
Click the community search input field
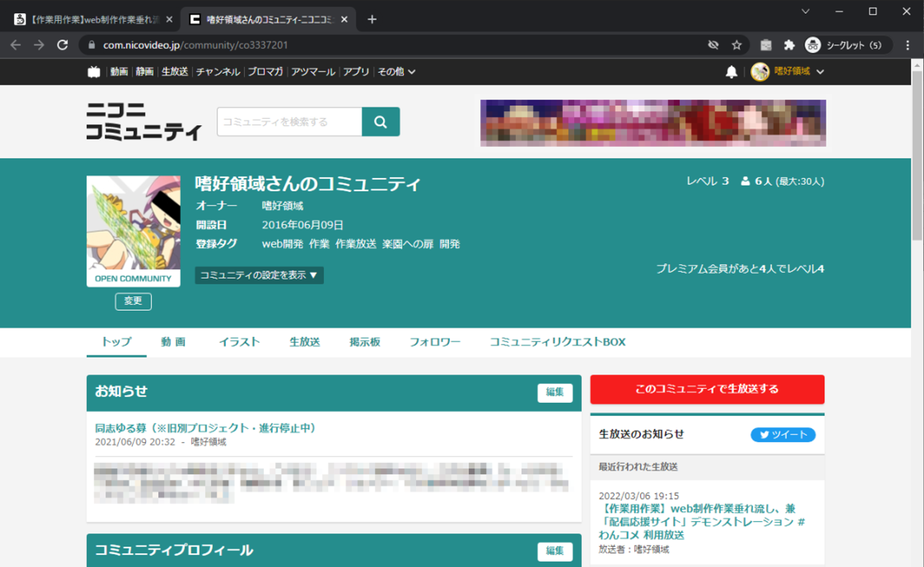tap(289, 122)
